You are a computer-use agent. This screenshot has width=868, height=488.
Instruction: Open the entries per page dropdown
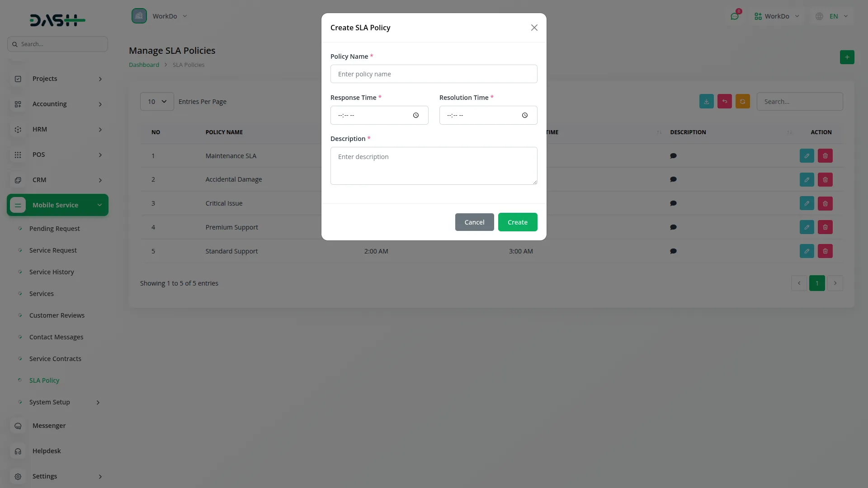click(156, 101)
